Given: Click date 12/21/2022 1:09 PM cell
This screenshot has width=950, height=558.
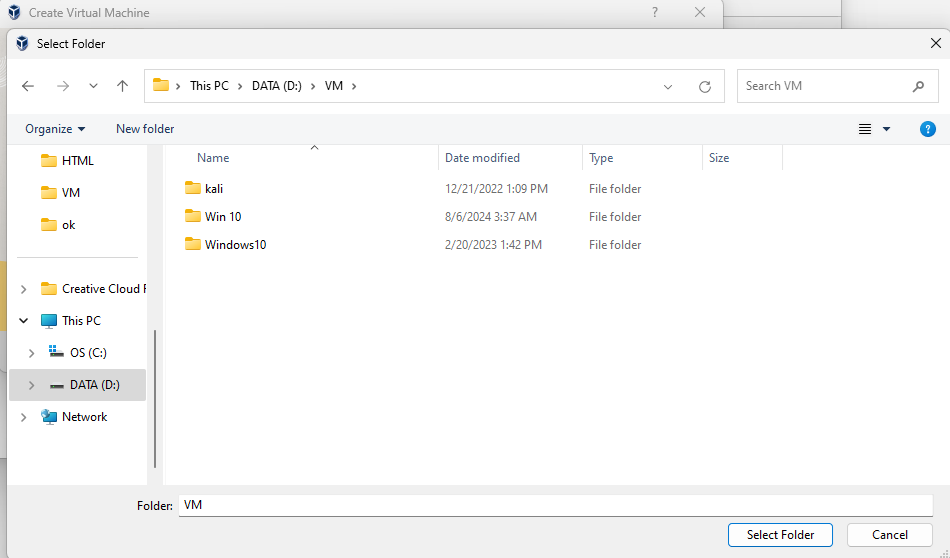Looking at the screenshot, I should click(x=496, y=189).
